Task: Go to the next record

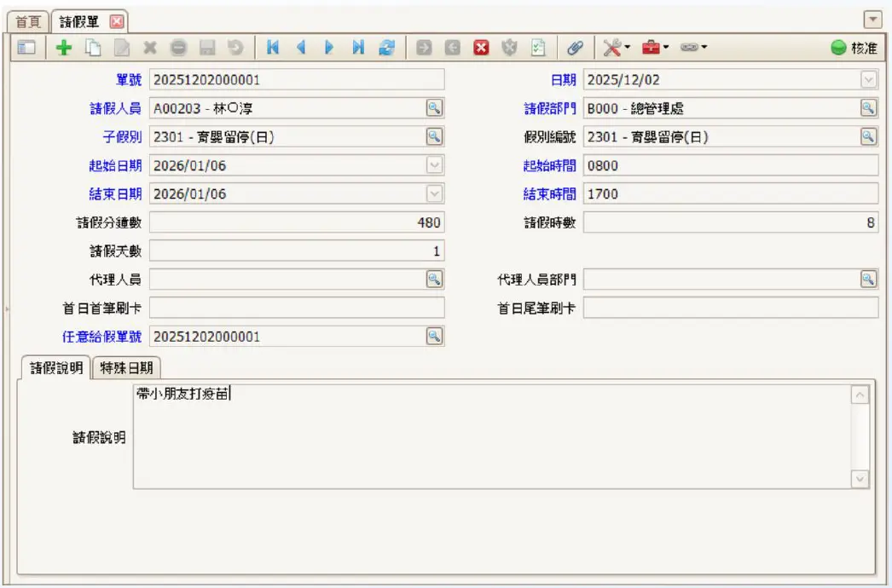Action: 329,49
